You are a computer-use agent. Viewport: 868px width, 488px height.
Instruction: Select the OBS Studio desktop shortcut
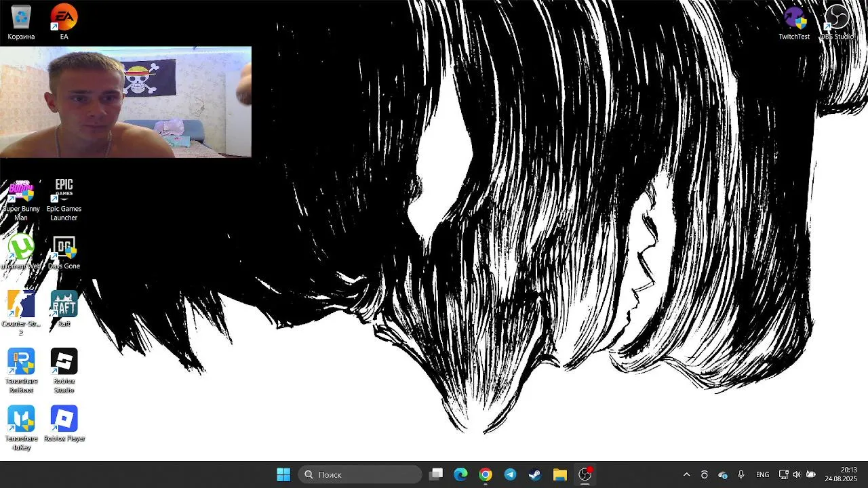point(837,22)
